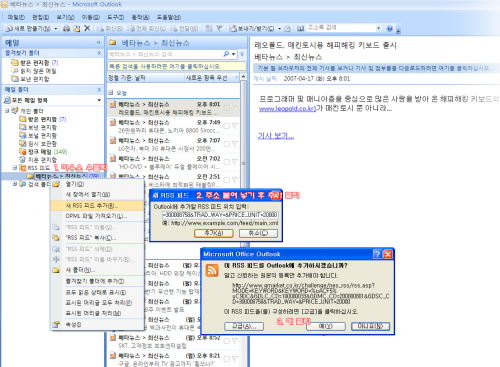Click the message list scrollbar up arrow
Viewport: 500px width, 367px height.
(243, 77)
